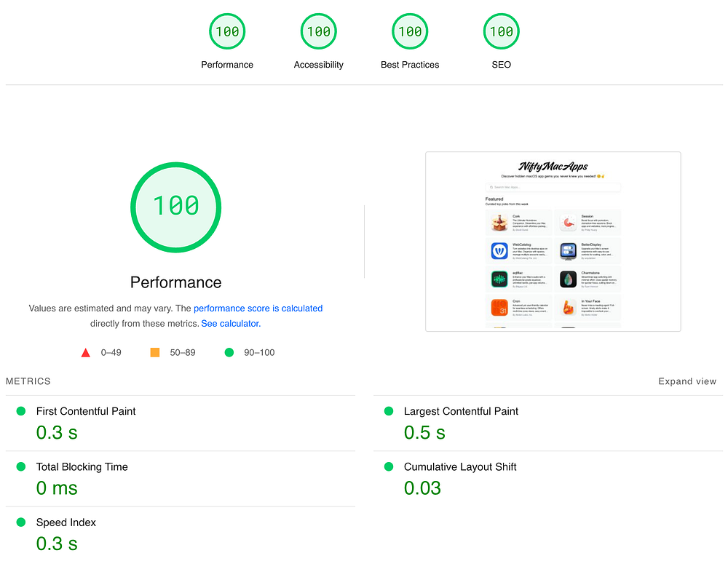This screenshot has width=728, height=561.
Task: Click the SEO score gauge
Action: tap(502, 31)
